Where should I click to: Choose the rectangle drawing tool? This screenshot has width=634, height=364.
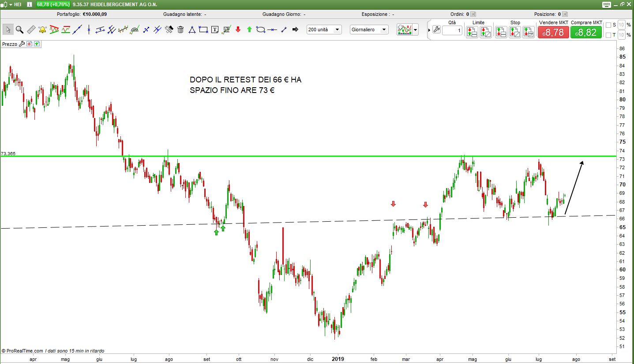tap(203, 30)
